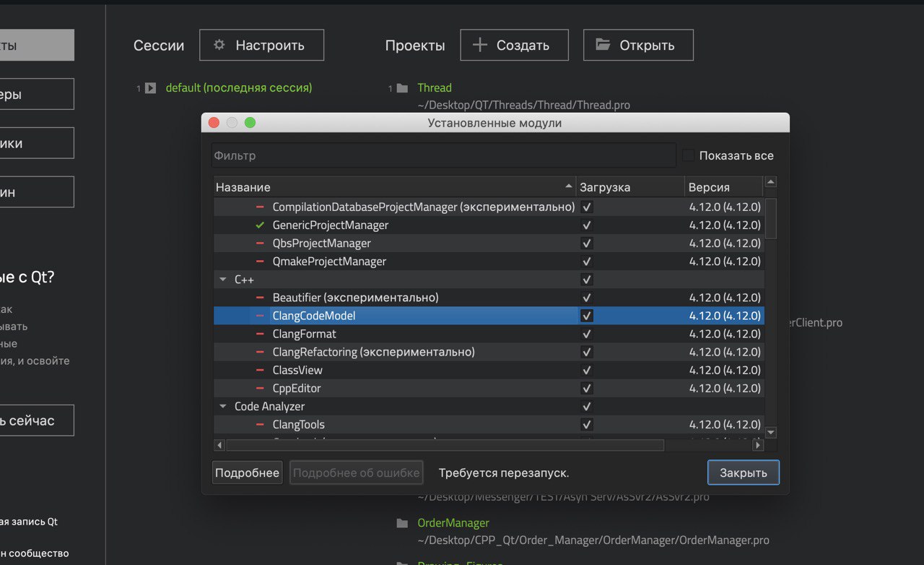Click the folder icon next to OrderManager project
This screenshot has width=924, height=565.
tap(402, 523)
